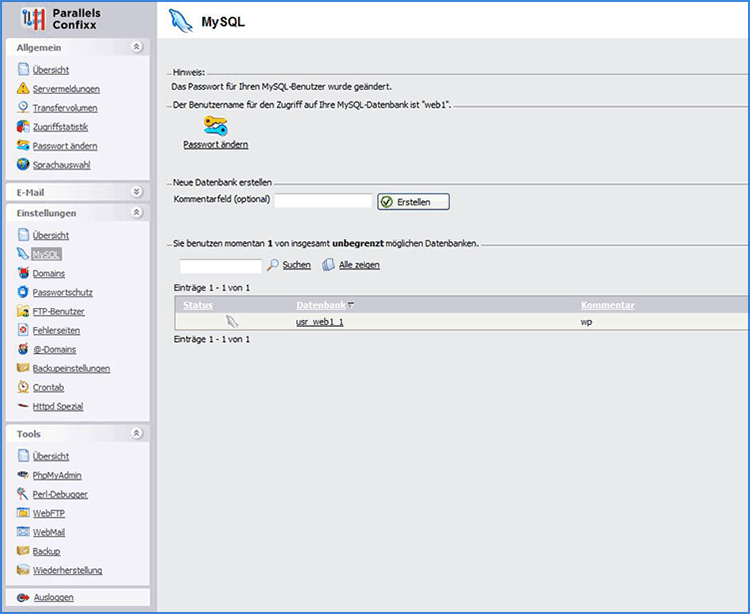Screen dimensions: 750x614
Task: Open FTP-Benutzer menu entry
Action: tap(58, 311)
